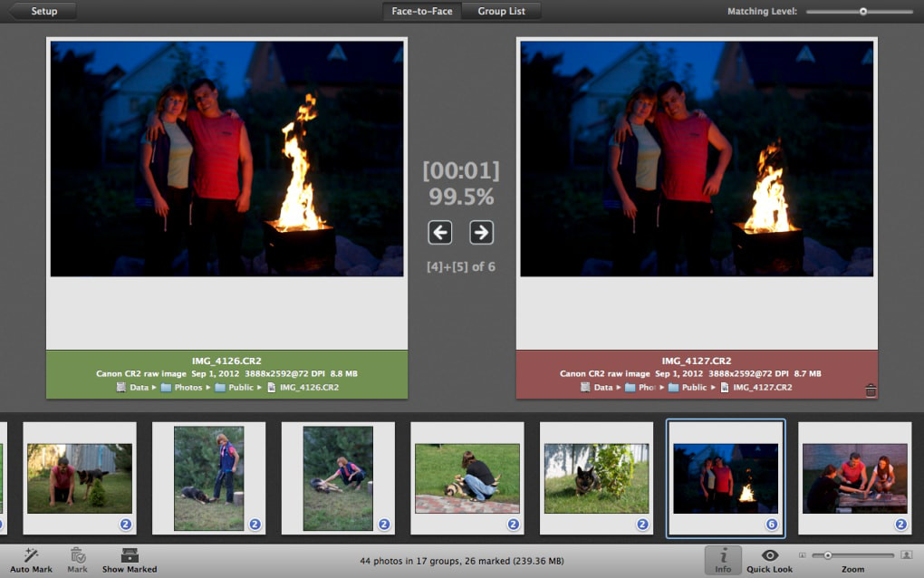
Task: Select the campfire couple thumbnail group
Action: point(726,478)
